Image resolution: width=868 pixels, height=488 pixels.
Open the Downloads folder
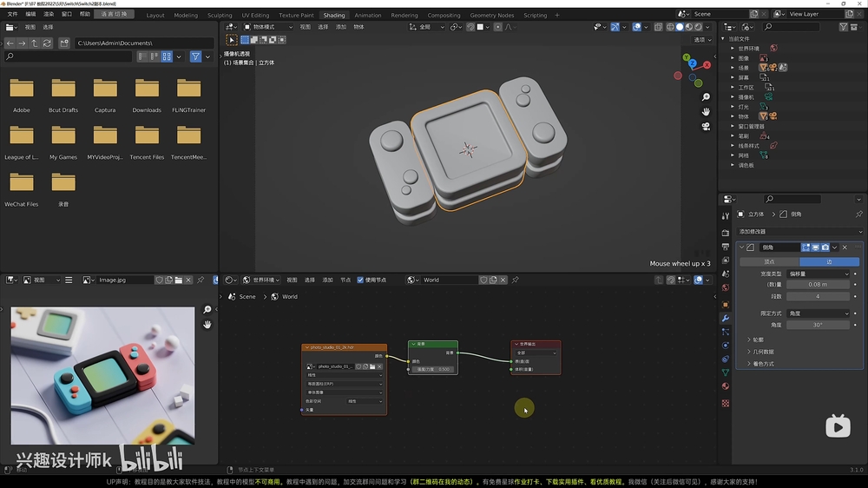pyautogui.click(x=147, y=96)
